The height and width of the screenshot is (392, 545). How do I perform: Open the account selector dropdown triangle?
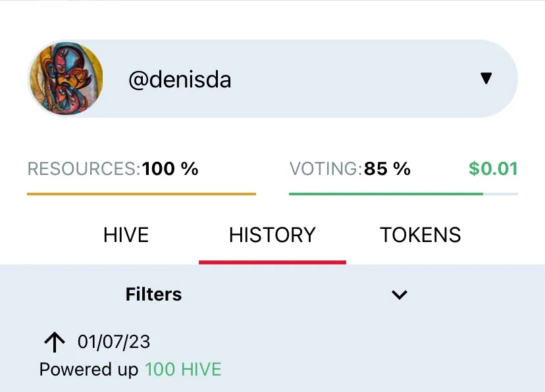click(x=486, y=79)
